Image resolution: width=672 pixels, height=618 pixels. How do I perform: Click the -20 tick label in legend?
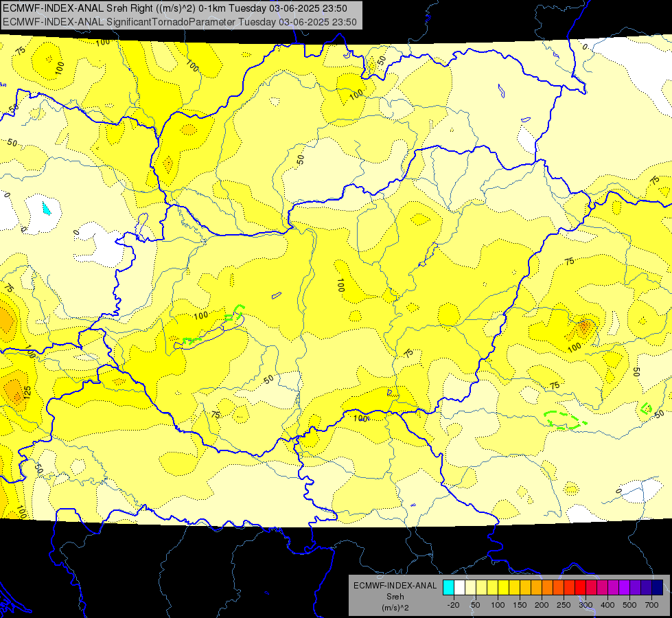pyautogui.click(x=454, y=605)
